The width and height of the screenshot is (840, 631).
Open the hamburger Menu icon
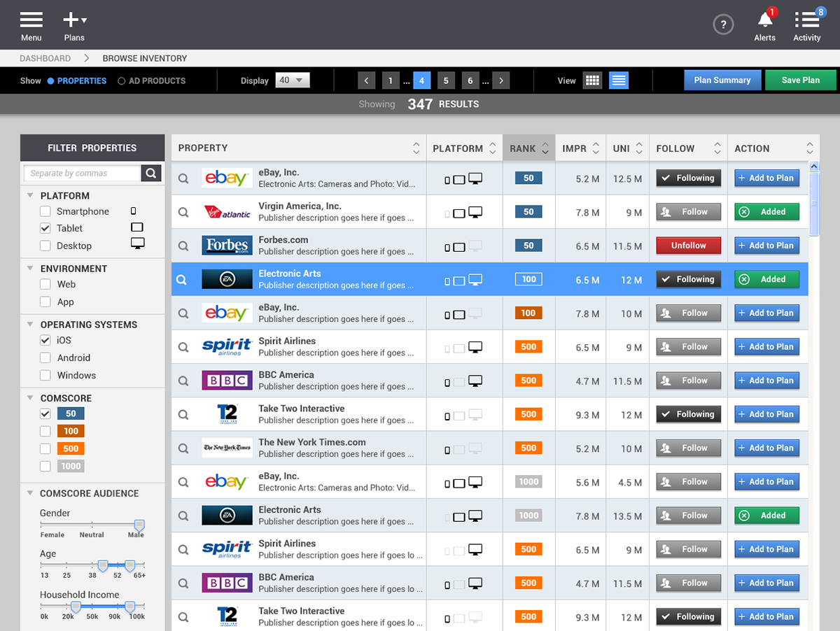[x=31, y=20]
